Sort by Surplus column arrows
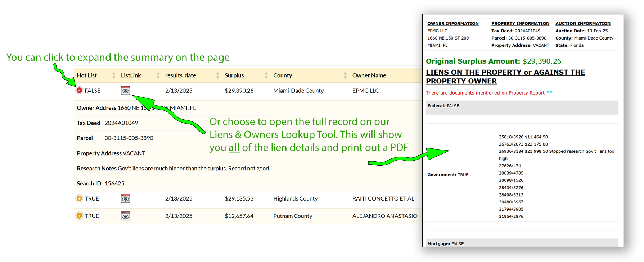 [266, 75]
